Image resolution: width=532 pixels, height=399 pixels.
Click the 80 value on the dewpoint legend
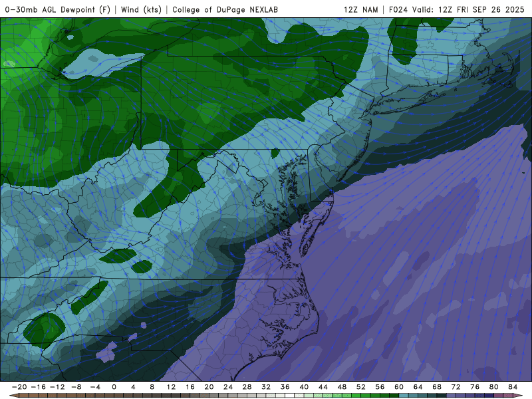(x=494, y=387)
